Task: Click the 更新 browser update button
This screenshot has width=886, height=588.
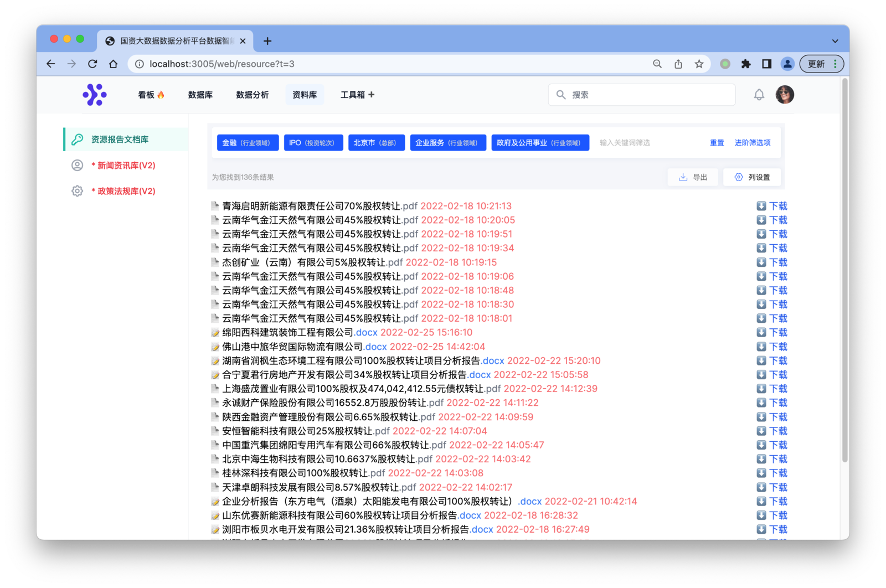Action: pos(822,64)
